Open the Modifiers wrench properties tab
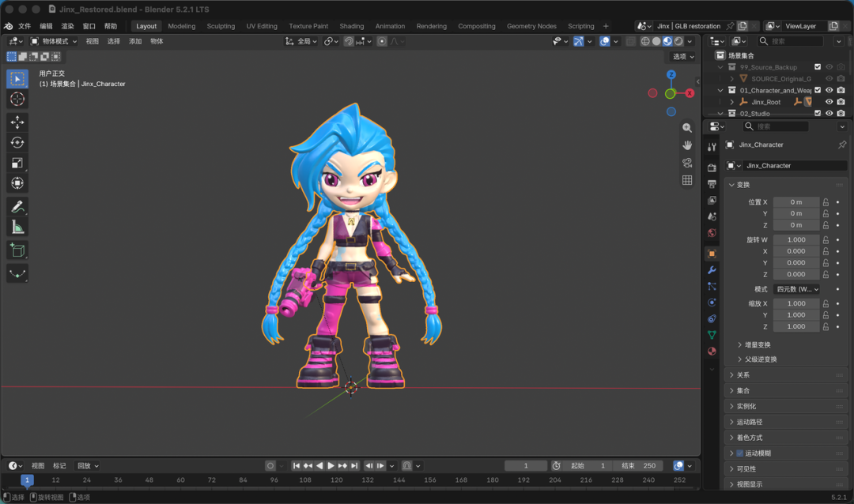The width and height of the screenshot is (854, 504). click(712, 270)
